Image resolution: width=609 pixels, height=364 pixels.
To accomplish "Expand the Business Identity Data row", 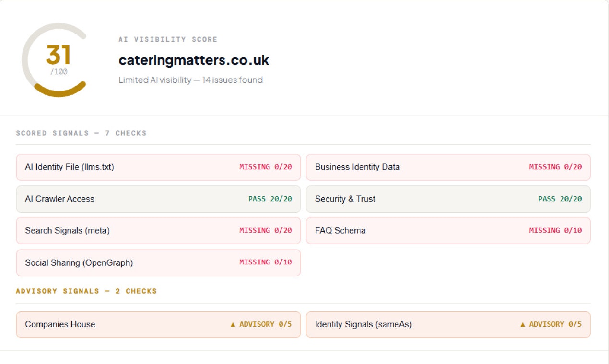I will coord(448,167).
